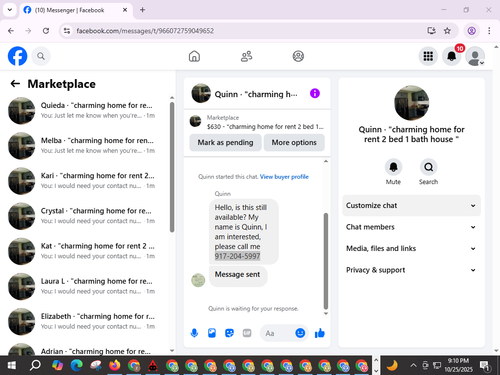The width and height of the screenshot is (500, 375).
Task: Open View buyer profile link
Action: [284, 177]
